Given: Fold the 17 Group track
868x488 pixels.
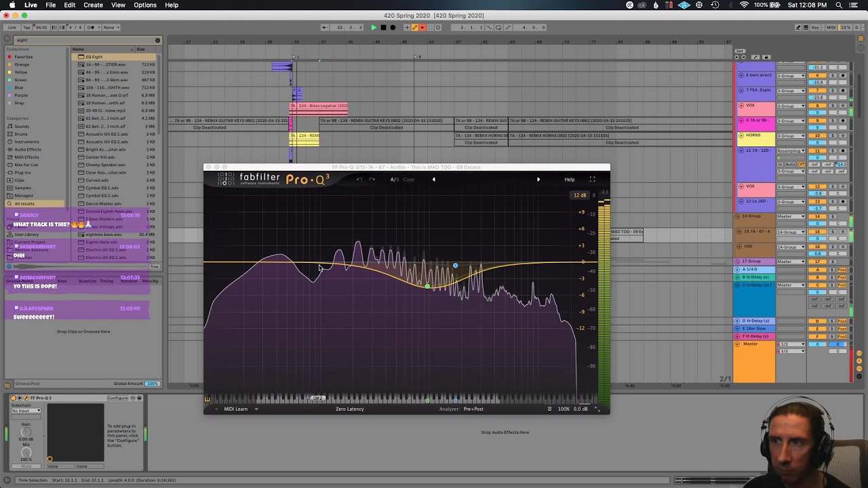Looking at the screenshot, I should point(738,262).
